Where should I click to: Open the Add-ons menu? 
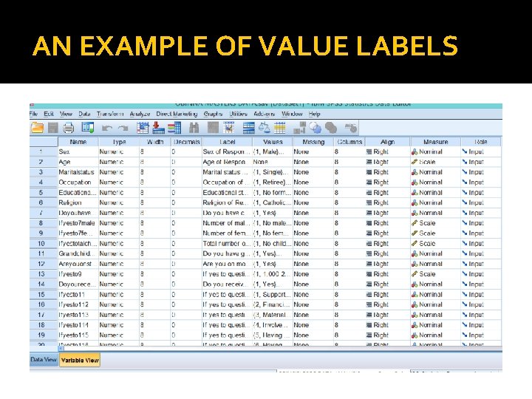(265, 114)
